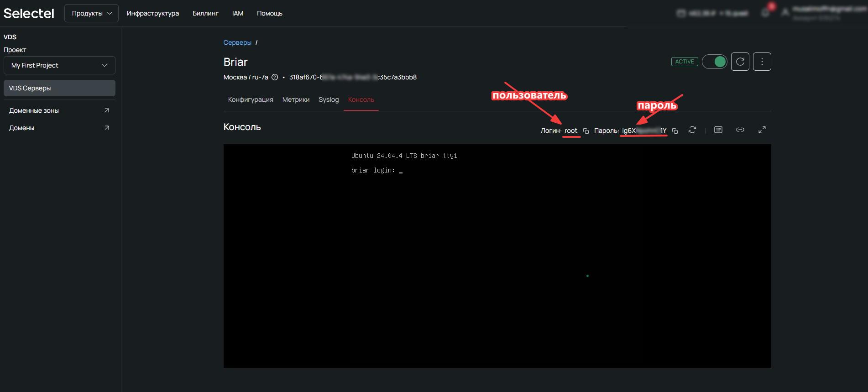
Task: Open Доменные зоны in the sidebar
Action: click(x=59, y=110)
